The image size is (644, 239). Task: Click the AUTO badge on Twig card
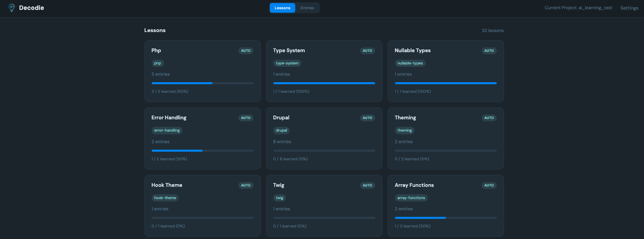pos(367,185)
